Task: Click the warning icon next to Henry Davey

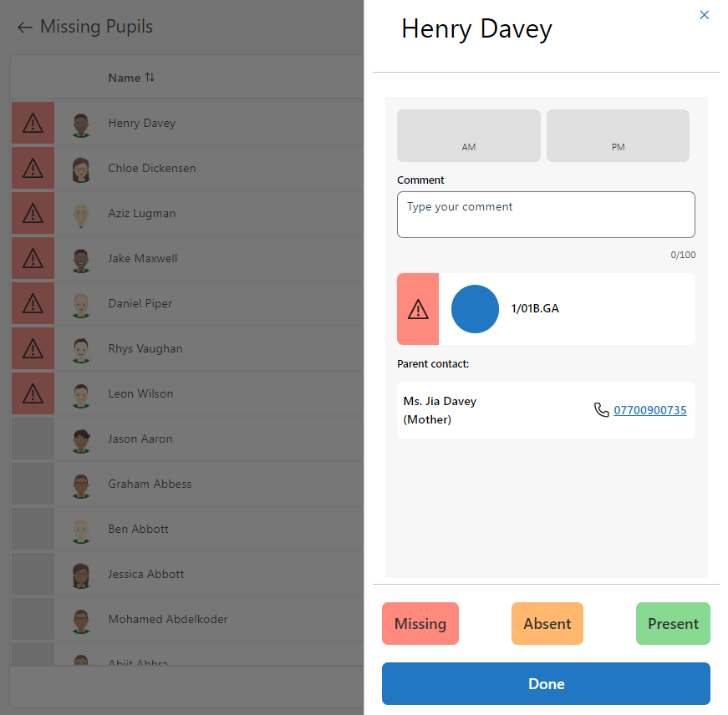Action: coord(33,124)
